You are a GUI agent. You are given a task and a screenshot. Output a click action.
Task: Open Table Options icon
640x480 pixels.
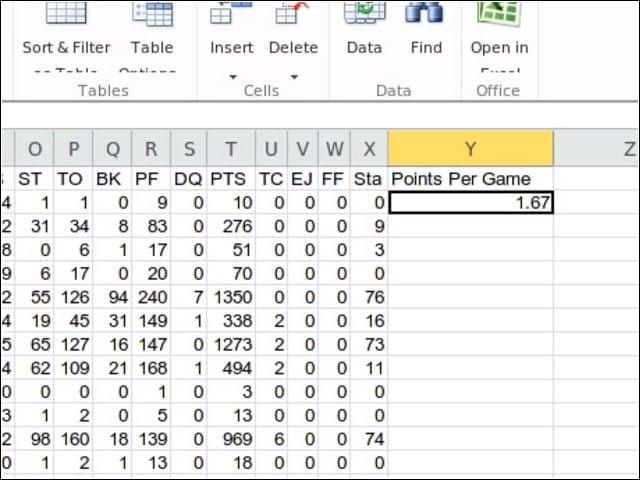click(x=152, y=14)
